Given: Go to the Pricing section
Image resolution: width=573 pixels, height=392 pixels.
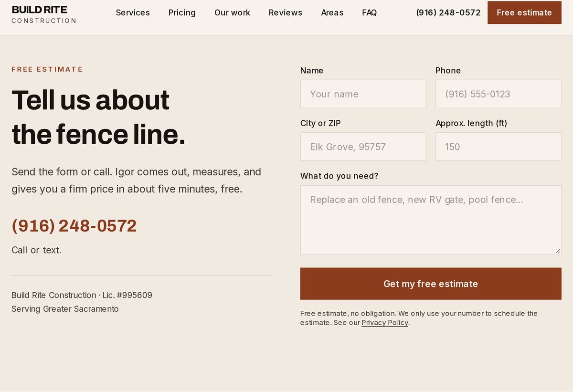Looking at the screenshot, I should pyautogui.click(x=182, y=13).
